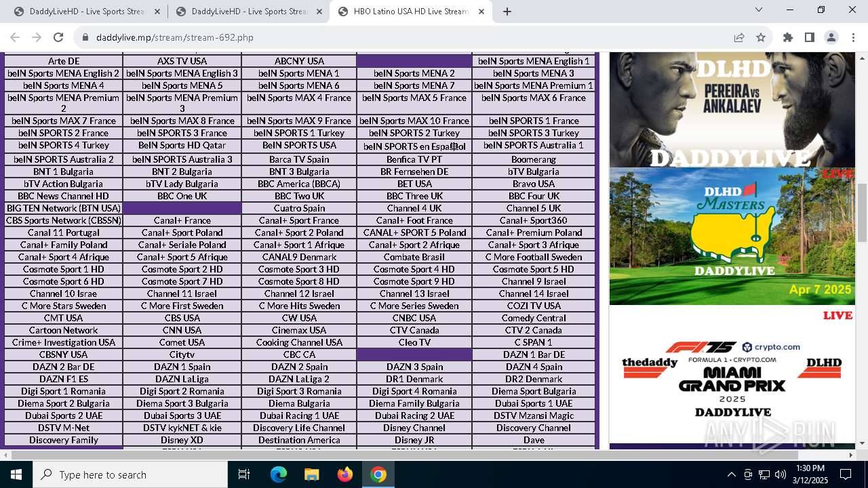Screen dimensions: 868x488
Task: Close the HBO Latino USA tab
Action: tap(481, 12)
